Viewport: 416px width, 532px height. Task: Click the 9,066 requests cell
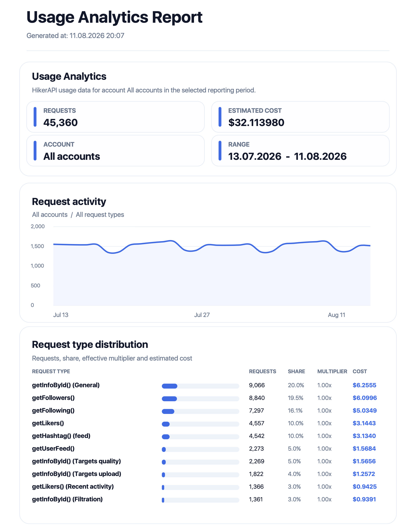257,385
